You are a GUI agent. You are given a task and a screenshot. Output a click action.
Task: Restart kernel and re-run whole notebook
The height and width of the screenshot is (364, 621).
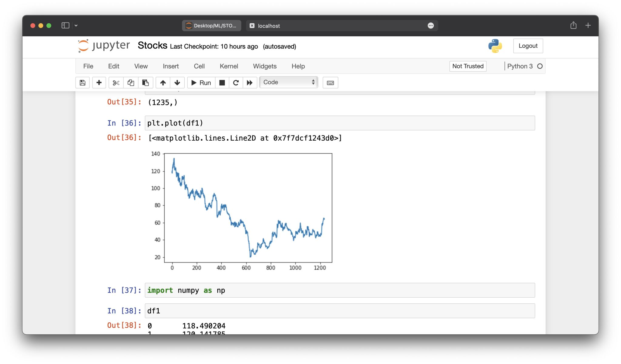coord(250,82)
